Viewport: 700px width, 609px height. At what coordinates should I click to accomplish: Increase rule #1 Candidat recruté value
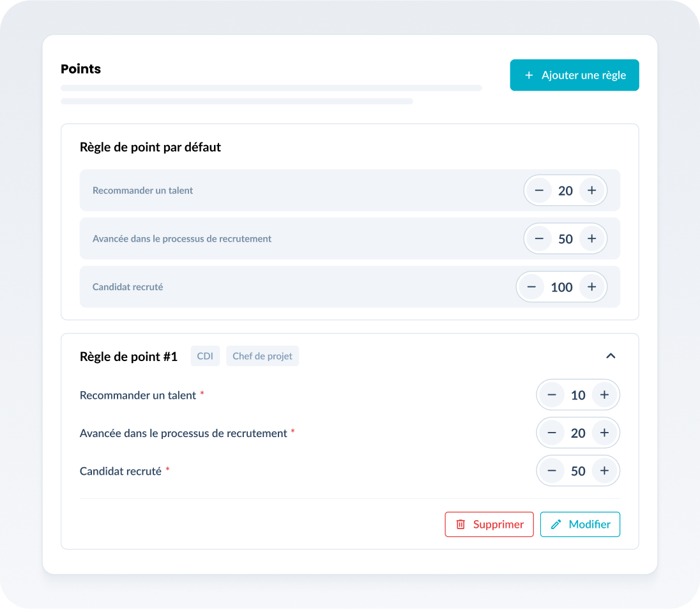pos(604,472)
